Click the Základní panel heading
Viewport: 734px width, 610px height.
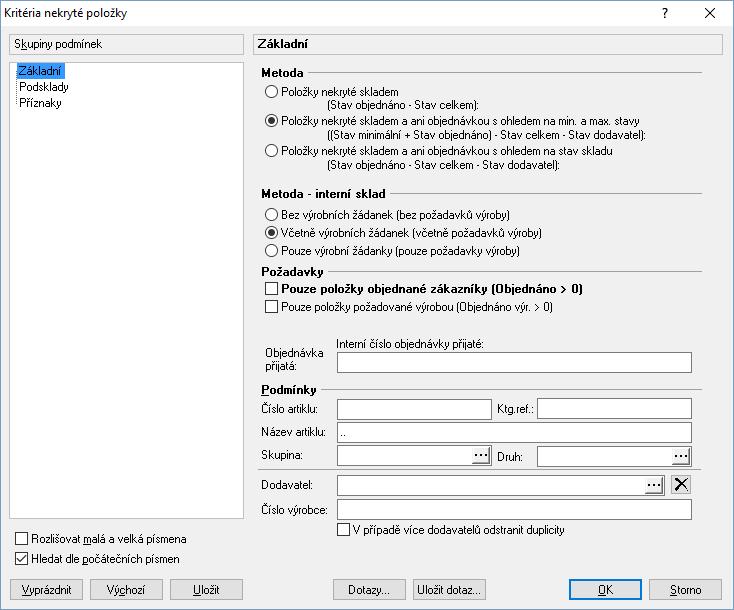(x=487, y=44)
